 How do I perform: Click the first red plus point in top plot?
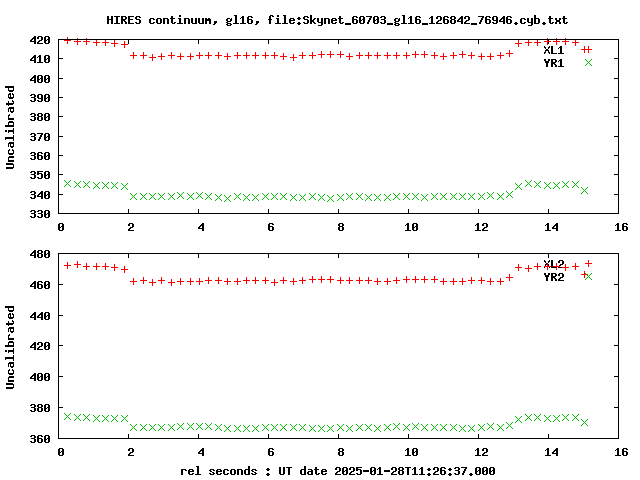[x=68, y=40]
